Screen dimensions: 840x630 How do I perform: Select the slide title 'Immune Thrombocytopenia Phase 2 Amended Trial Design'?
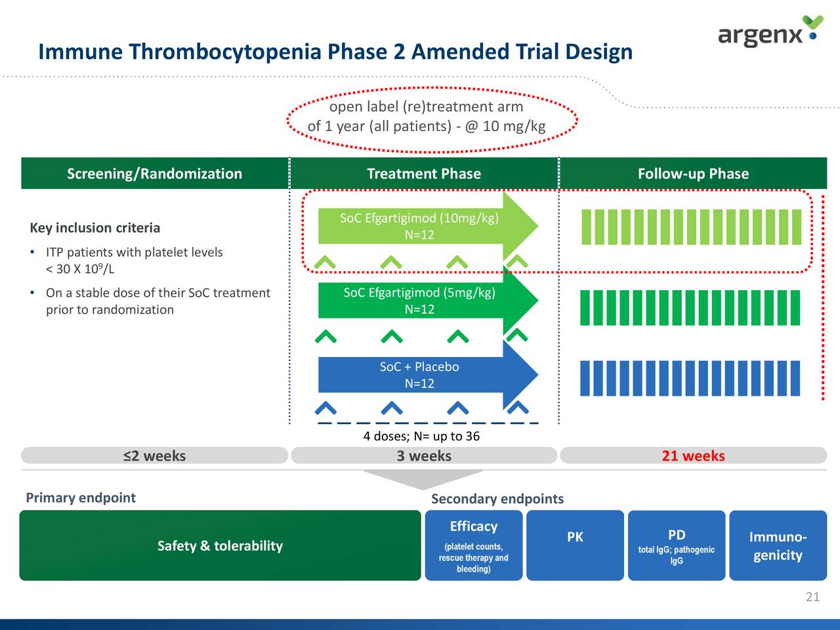(335, 51)
